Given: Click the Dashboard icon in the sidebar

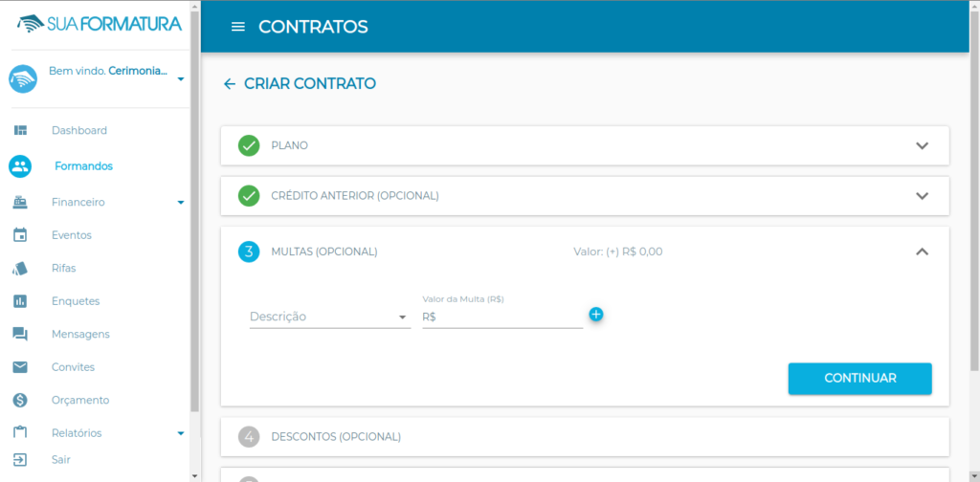Looking at the screenshot, I should coord(21,130).
